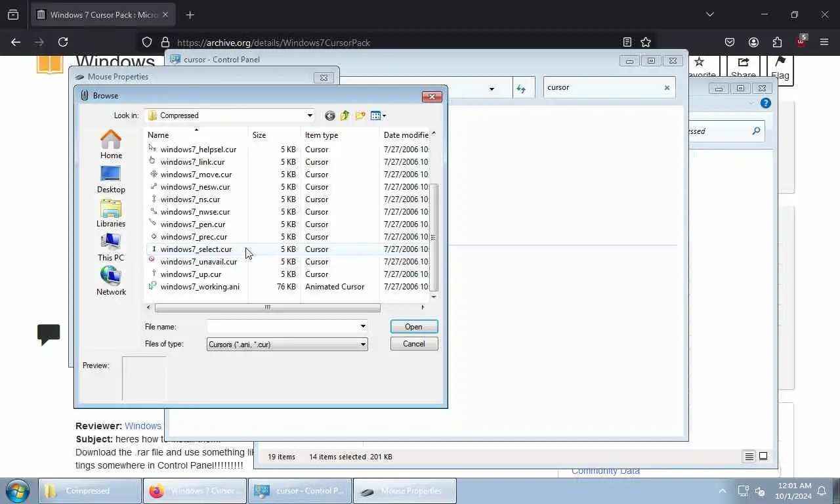Open Control Panel address history dropdown

tap(492, 89)
